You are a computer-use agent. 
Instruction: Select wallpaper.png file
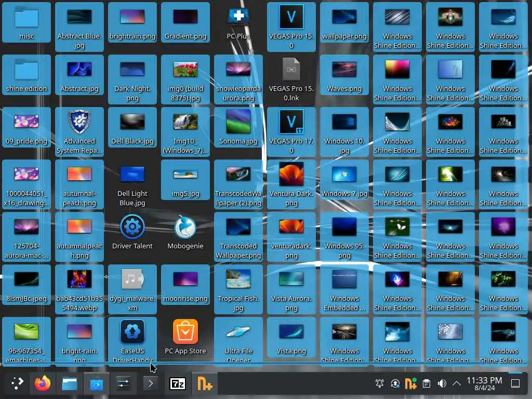tap(344, 22)
